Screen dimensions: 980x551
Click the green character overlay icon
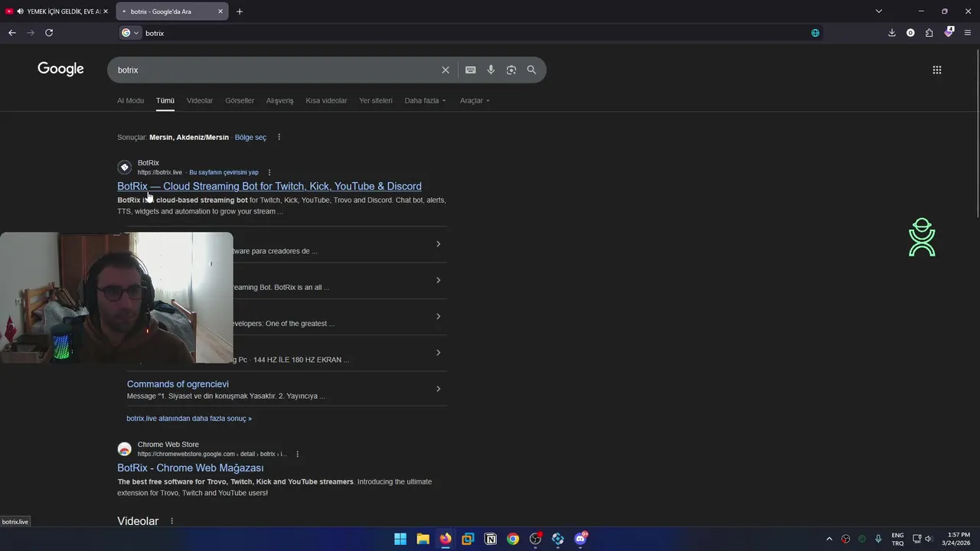[922, 237]
